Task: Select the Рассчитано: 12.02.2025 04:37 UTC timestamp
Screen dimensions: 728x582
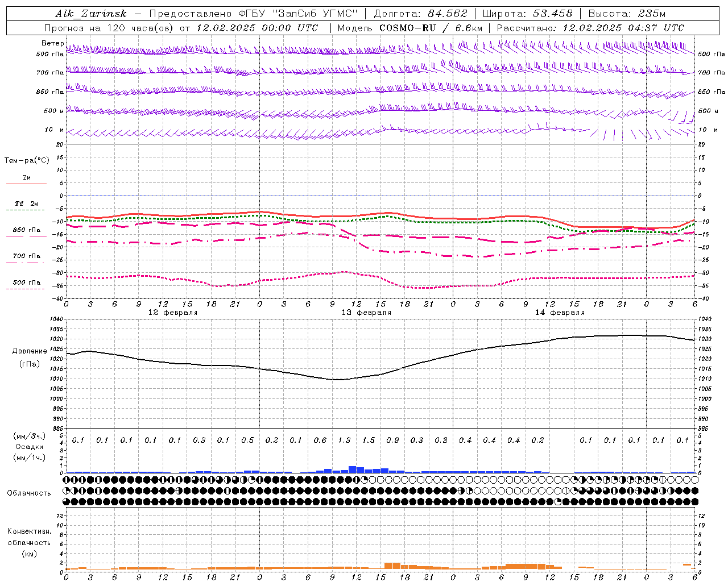Action: [590, 28]
